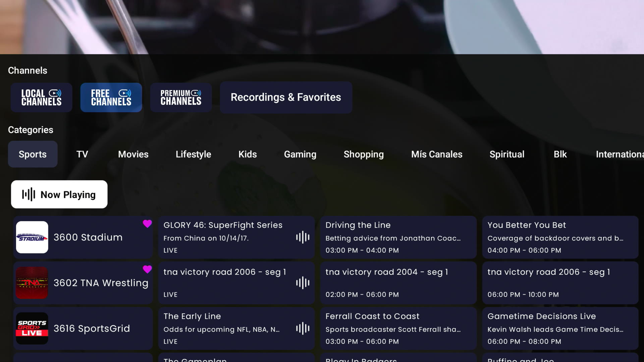
Task: Select the Gaming category tab
Action: pos(300,154)
